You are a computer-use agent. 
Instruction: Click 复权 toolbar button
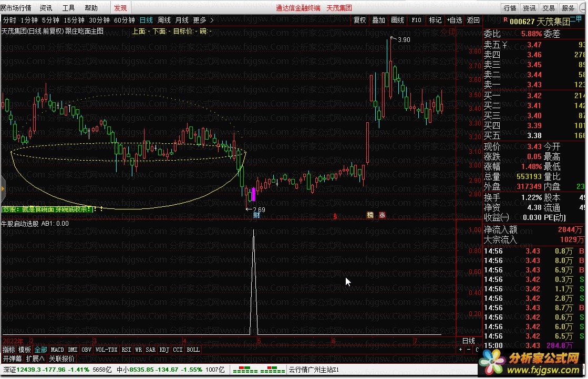click(x=359, y=20)
